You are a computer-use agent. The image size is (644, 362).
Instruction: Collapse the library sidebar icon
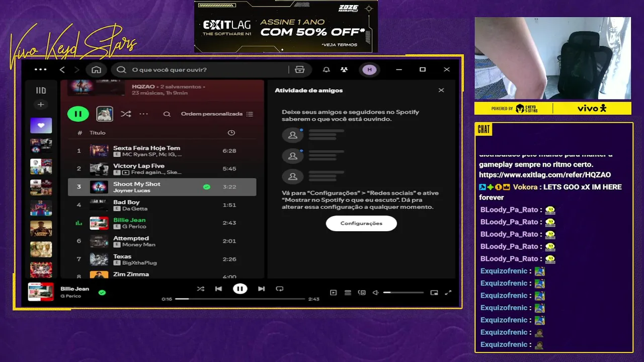[x=41, y=90]
